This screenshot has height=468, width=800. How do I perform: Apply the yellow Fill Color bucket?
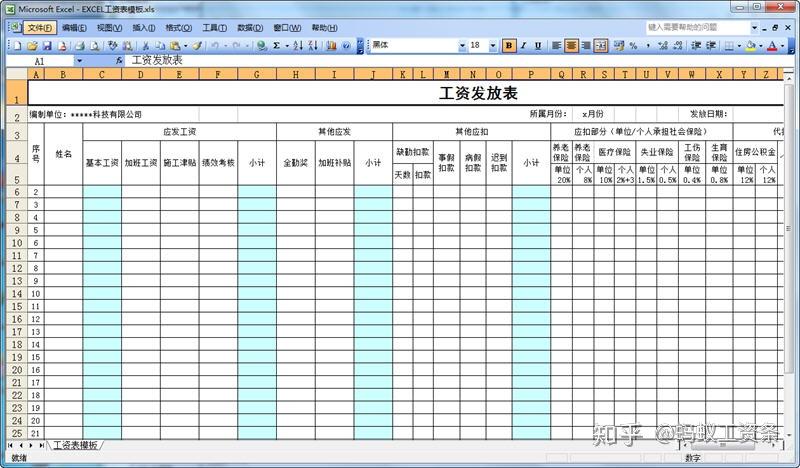coord(751,46)
